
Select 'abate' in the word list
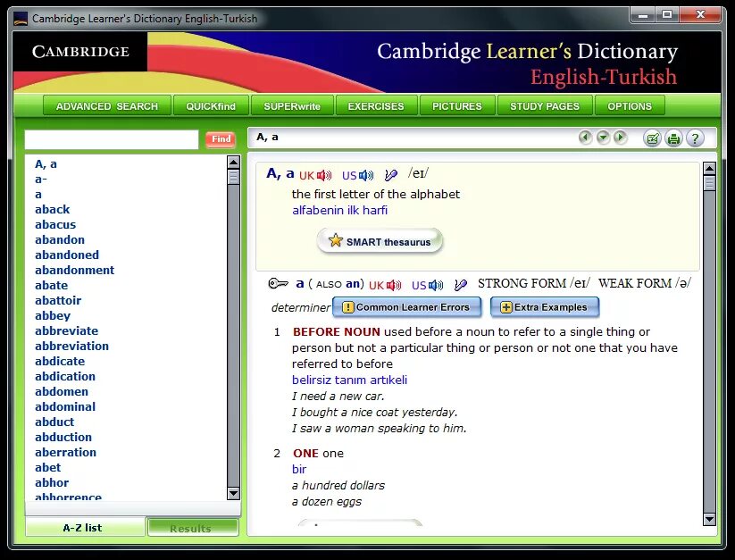click(x=51, y=286)
